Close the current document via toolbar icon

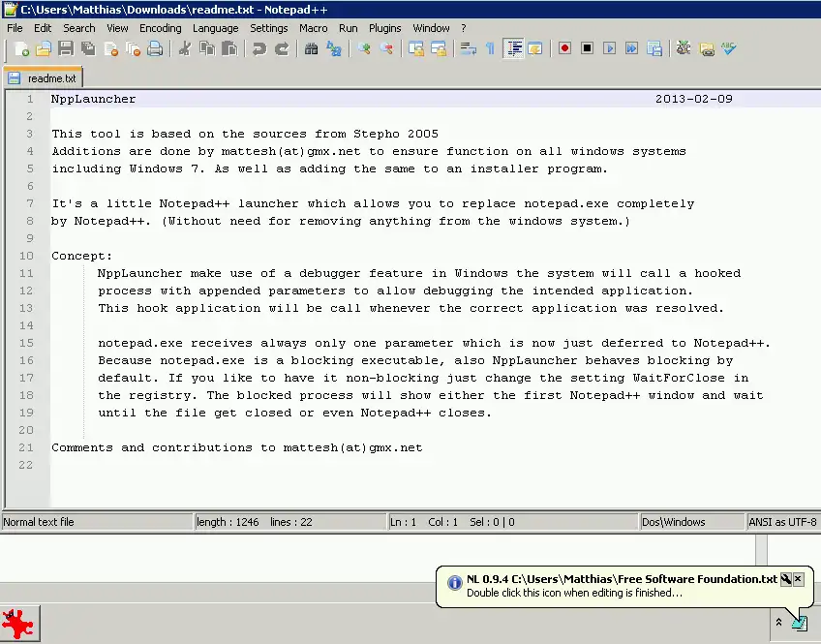coord(111,48)
